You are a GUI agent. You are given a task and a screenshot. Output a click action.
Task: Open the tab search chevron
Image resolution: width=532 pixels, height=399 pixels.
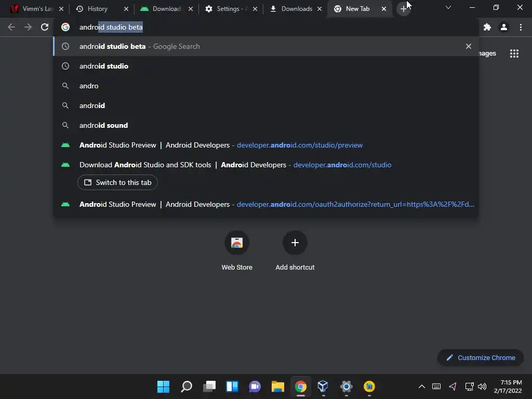tap(448, 7)
